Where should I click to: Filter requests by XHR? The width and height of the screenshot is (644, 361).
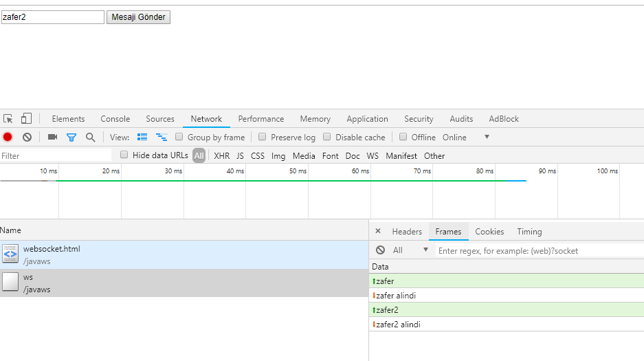click(x=222, y=155)
